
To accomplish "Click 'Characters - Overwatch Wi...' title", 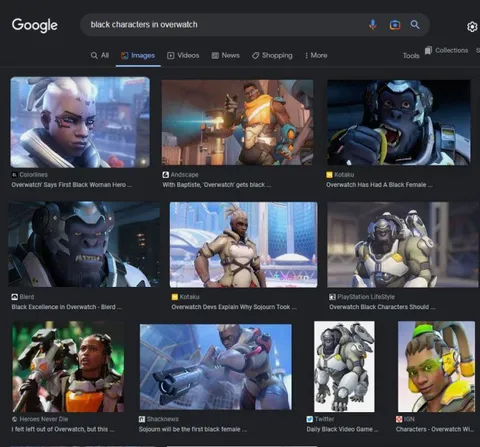I will coord(435,429).
